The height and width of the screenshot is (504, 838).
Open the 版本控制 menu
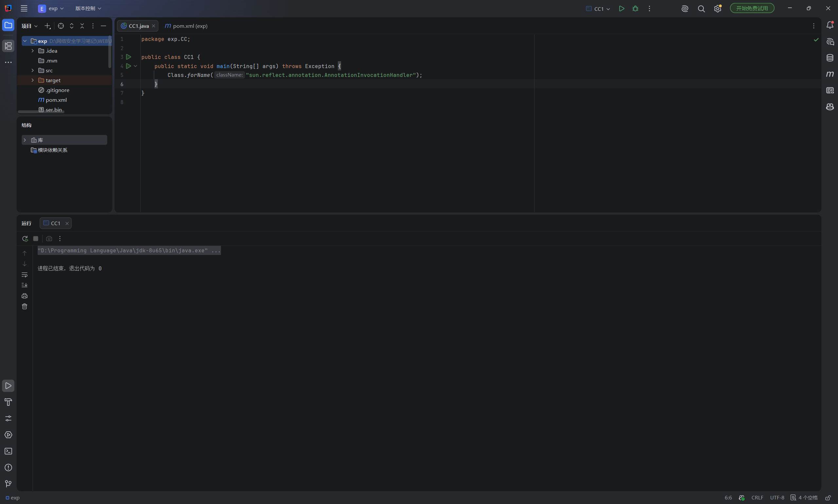[88, 9]
